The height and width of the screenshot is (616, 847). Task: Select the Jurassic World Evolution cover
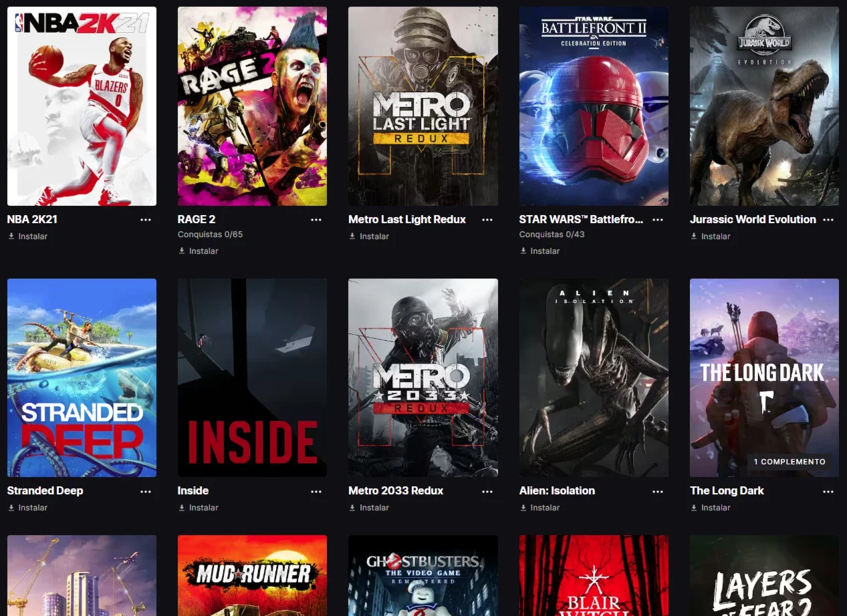click(764, 106)
